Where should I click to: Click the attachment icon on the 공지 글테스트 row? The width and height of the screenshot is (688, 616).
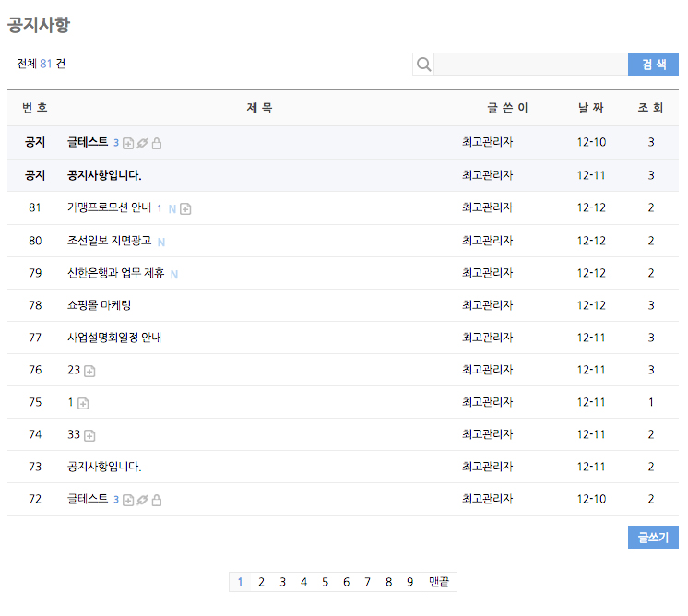(x=128, y=143)
